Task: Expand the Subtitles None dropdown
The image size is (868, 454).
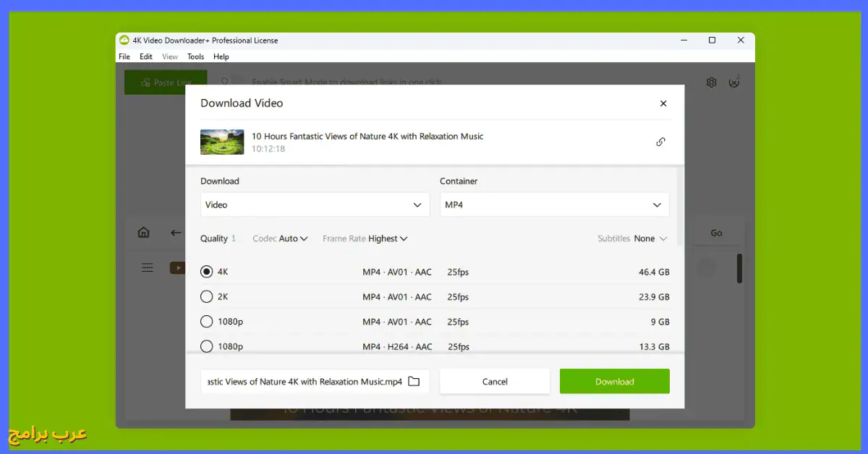Action: [632, 239]
